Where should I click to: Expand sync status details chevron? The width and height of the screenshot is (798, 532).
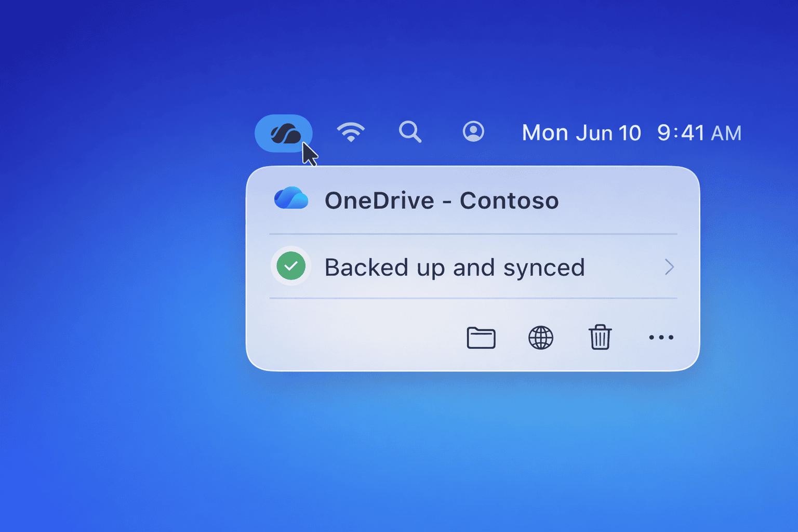(669, 267)
